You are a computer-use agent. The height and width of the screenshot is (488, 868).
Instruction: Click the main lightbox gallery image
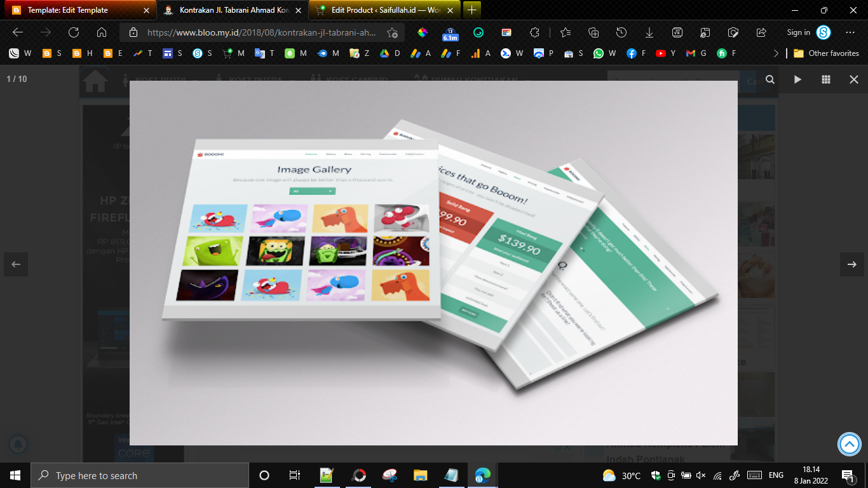pos(433,263)
